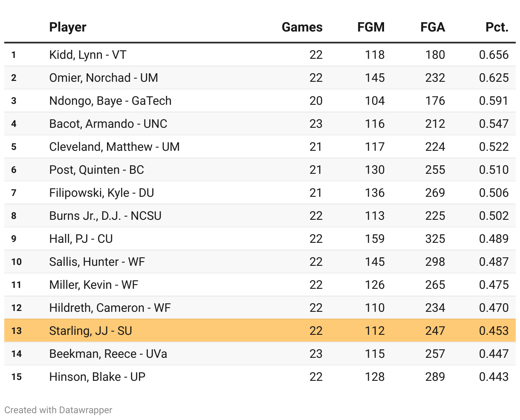This screenshot has height=420, width=520.
Task: Click the Player column header
Action: [x=68, y=27]
